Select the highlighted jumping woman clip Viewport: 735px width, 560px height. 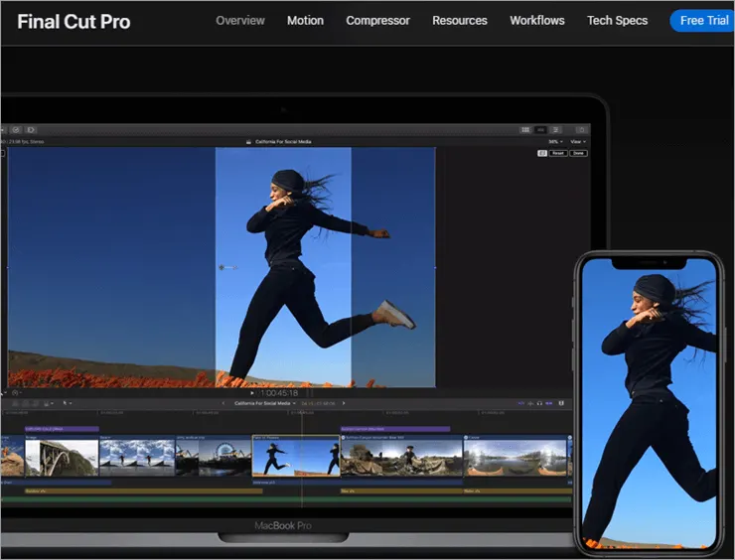[296, 456]
